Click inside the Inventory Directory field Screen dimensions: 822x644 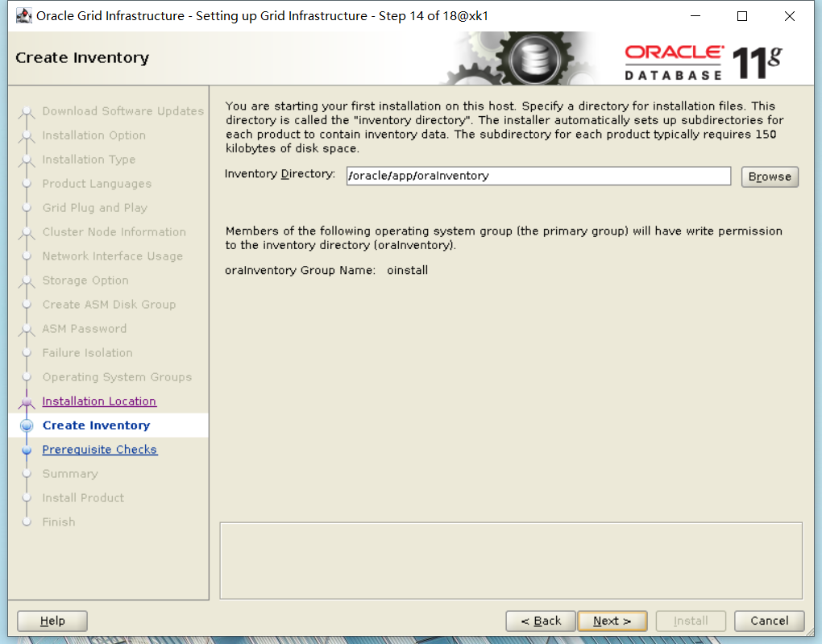tap(538, 176)
